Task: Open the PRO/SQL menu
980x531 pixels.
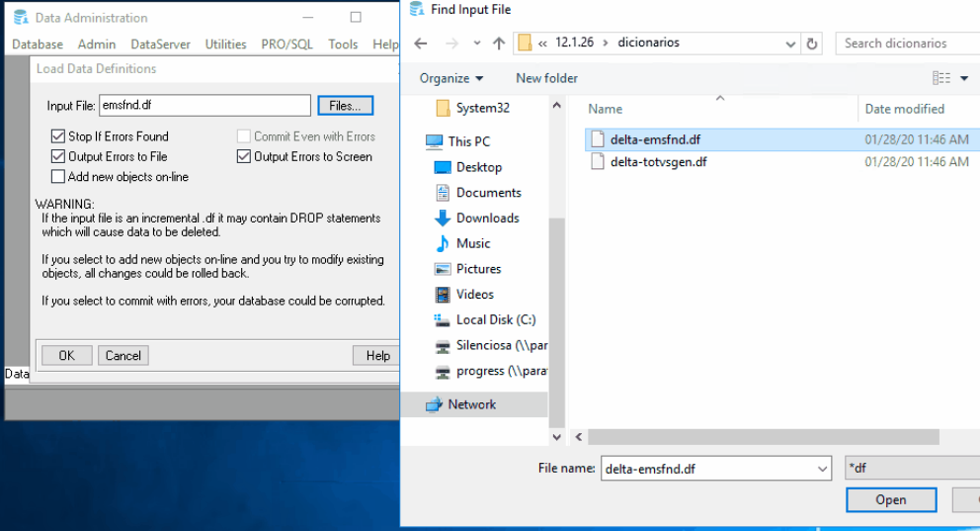Action: pyautogui.click(x=286, y=44)
